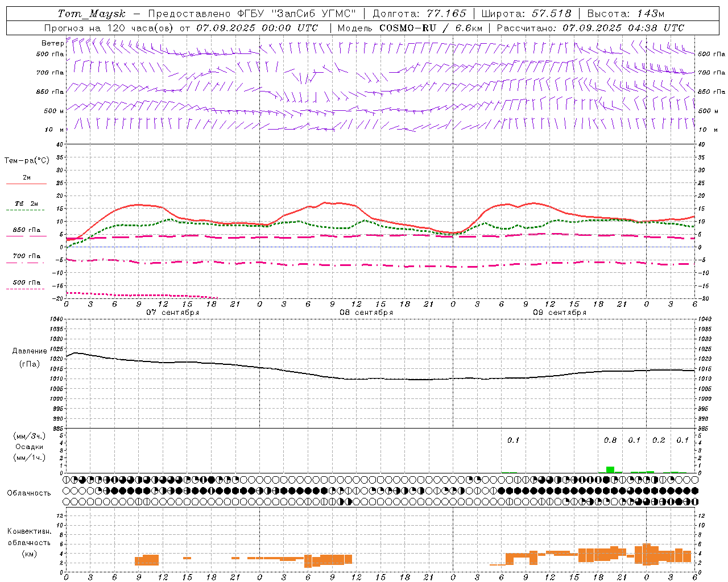This screenshot has height=582, width=728.
Task: Click the "(мм/3ч.)" precipitation unit label
Action: pos(29,436)
